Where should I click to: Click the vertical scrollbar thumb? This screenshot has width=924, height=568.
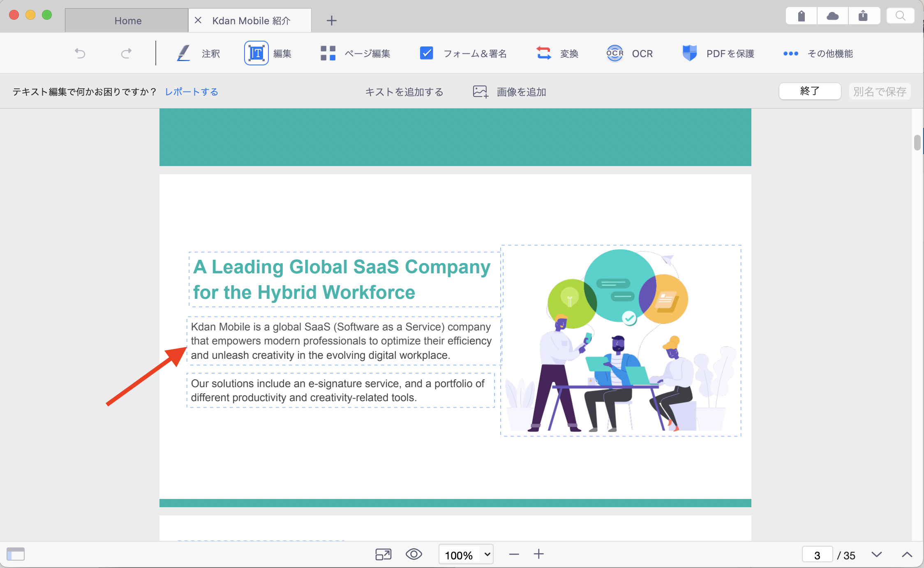tap(917, 143)
